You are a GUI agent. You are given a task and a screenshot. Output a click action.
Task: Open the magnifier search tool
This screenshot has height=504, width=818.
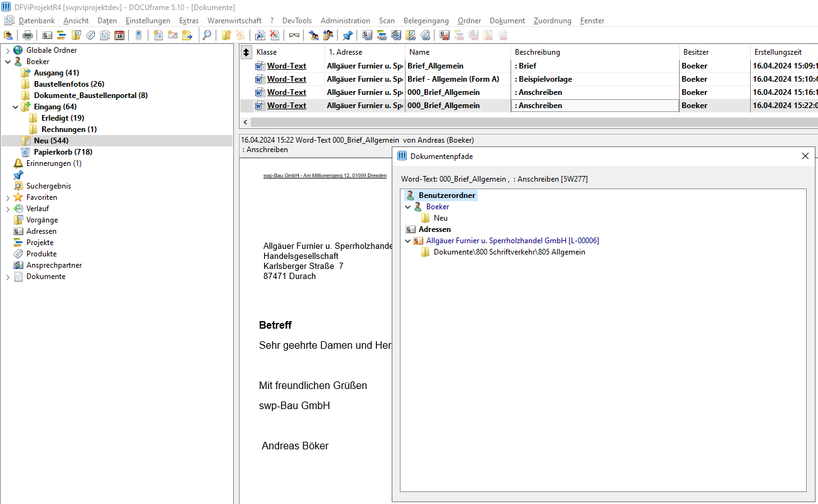point(206,35)
